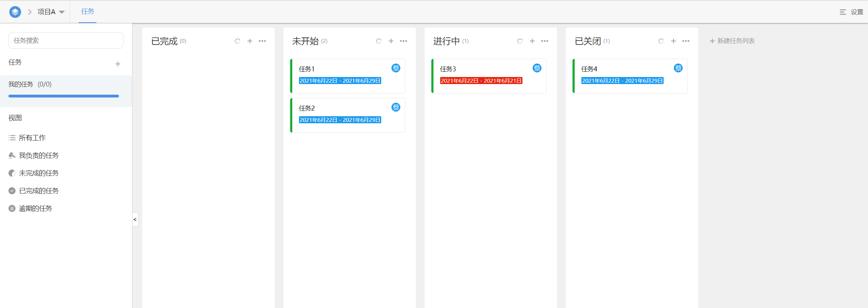The image size is (868, 308).
Task: Add a task to 已关闭 column
Action: (674, 41)
